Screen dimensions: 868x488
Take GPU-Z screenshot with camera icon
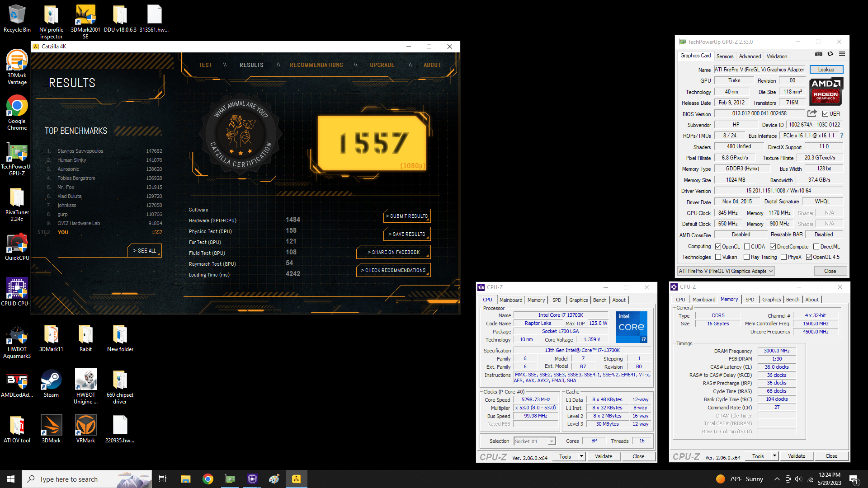[x=819, y=54]
